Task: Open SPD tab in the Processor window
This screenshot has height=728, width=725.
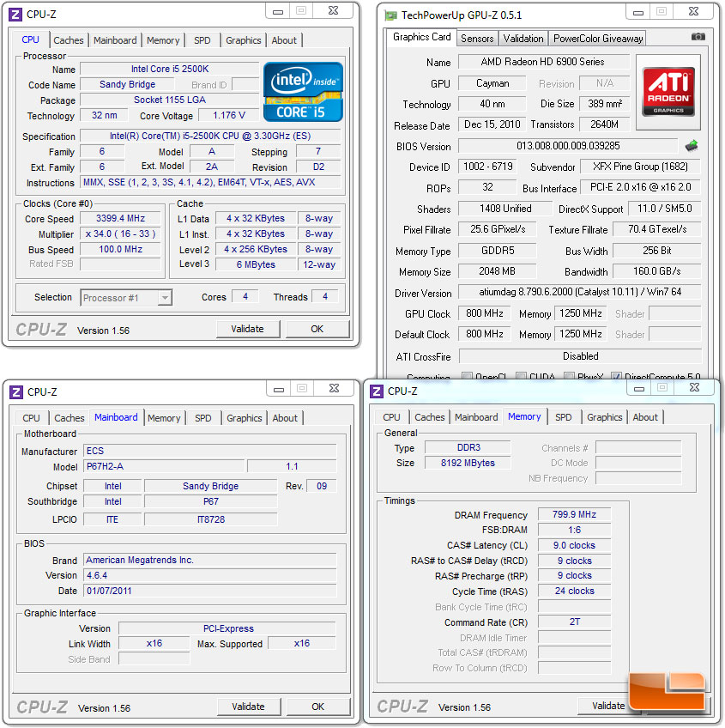Action: click(x=202, y=40)
